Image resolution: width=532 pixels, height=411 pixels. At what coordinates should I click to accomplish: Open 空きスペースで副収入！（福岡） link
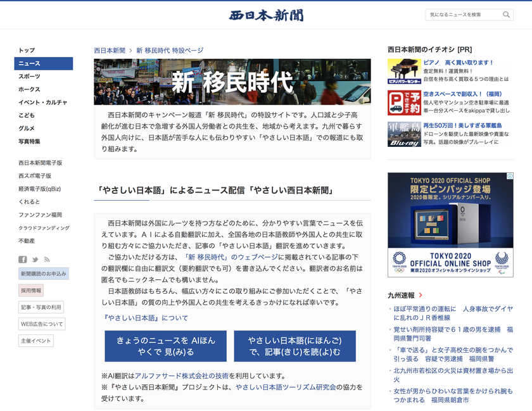pyautogui.click(x=462, y=94)
